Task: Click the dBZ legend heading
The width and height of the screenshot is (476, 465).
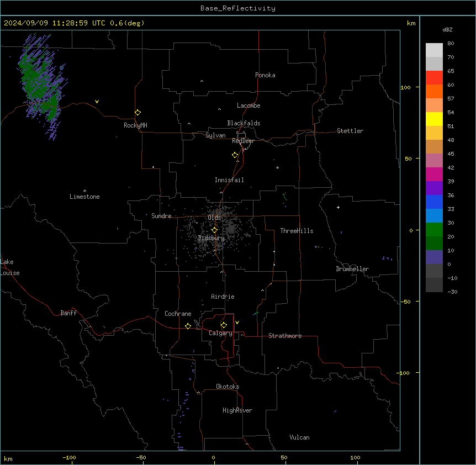Action: point(447,30)
